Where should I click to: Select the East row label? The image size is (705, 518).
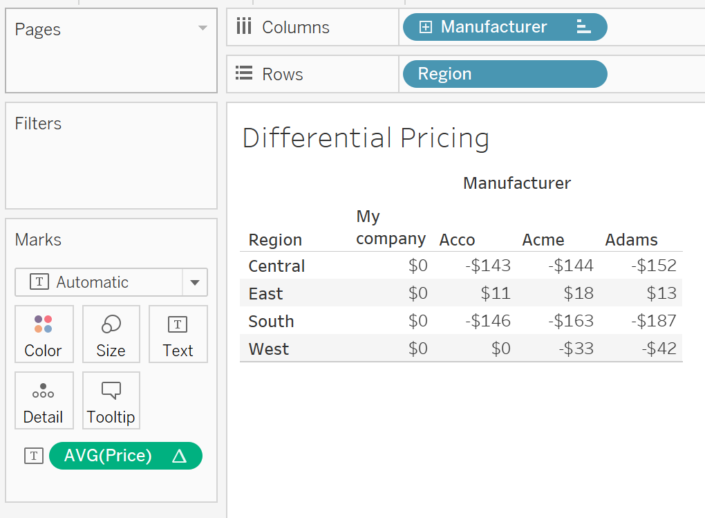[x=266, y=294]
